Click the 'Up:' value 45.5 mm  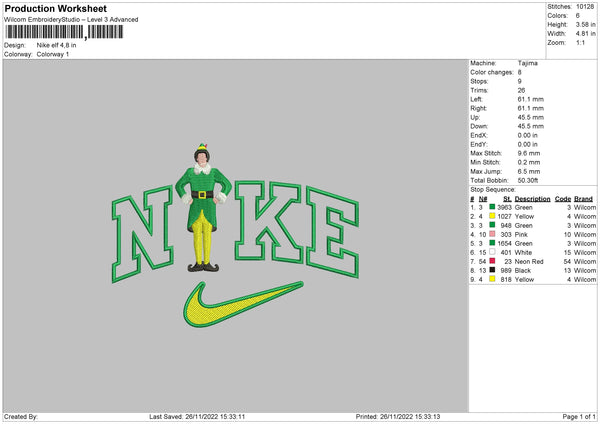click(531, 117)
